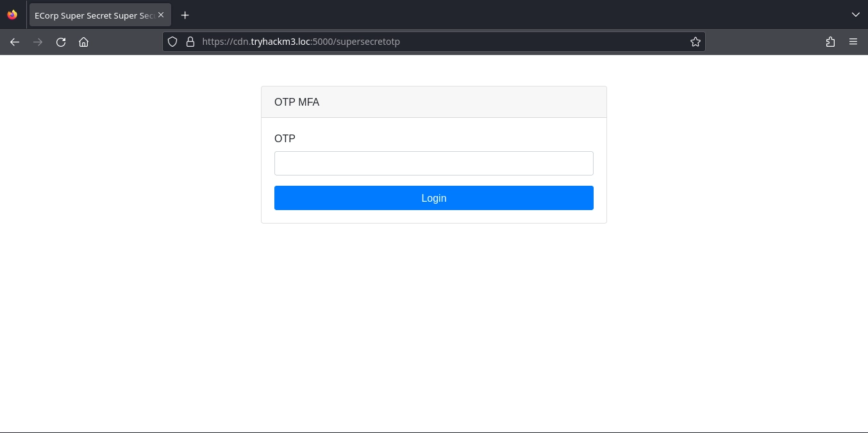Screen dimensions: 868x433
Task: Focus the URL address bar
Action: (x=436, y=42)
